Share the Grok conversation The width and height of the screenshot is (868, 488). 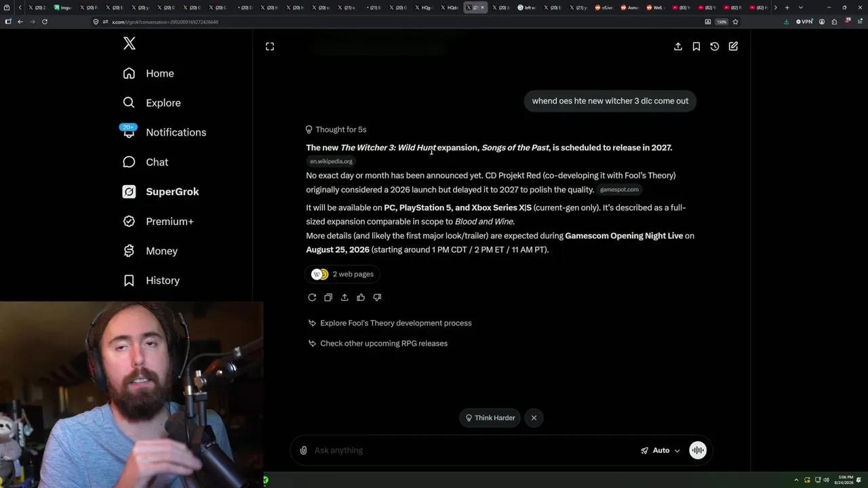coord(678,46)
